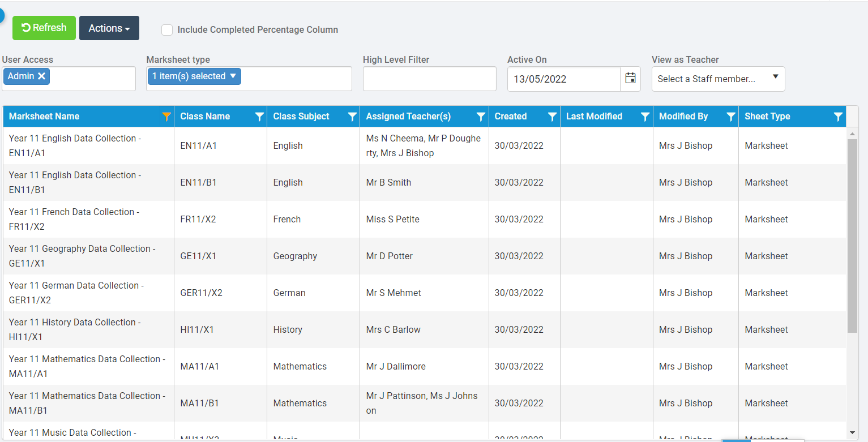Image resolution: width=868 pixels, height=442 pixels.
Task: Open the filter icon on Marksheet Name column
Action: 166,116
